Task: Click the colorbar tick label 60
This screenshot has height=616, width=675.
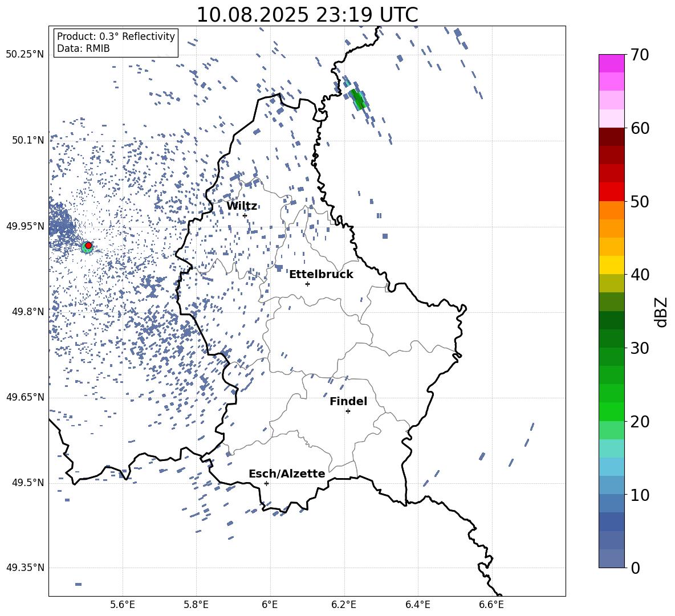Action: tap(640, 128)
